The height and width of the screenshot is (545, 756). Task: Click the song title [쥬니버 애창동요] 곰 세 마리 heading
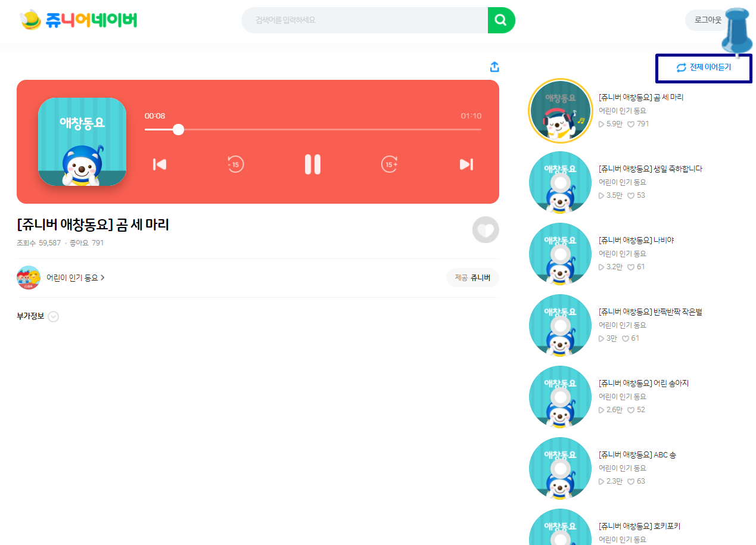[x=93, y=225]
